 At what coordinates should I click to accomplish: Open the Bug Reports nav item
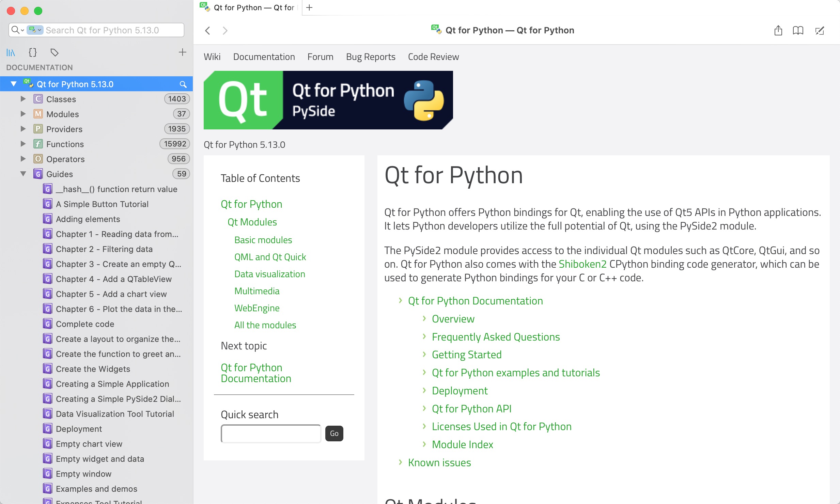(371, 57)
